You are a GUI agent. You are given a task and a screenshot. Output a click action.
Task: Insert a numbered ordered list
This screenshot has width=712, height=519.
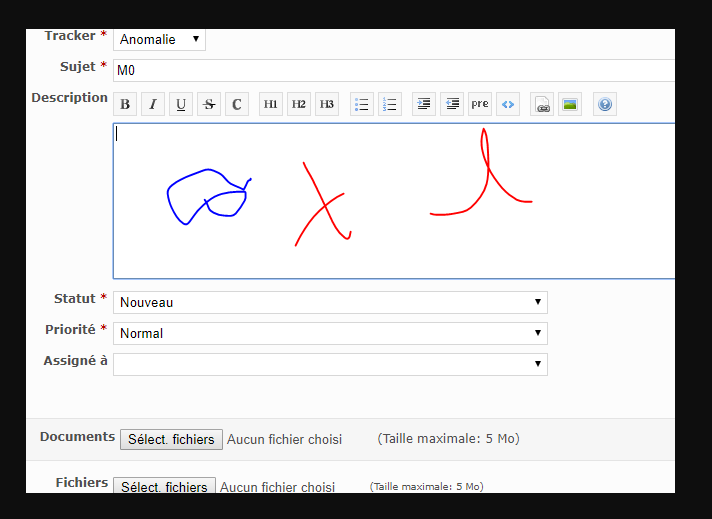tap(390, 104)
